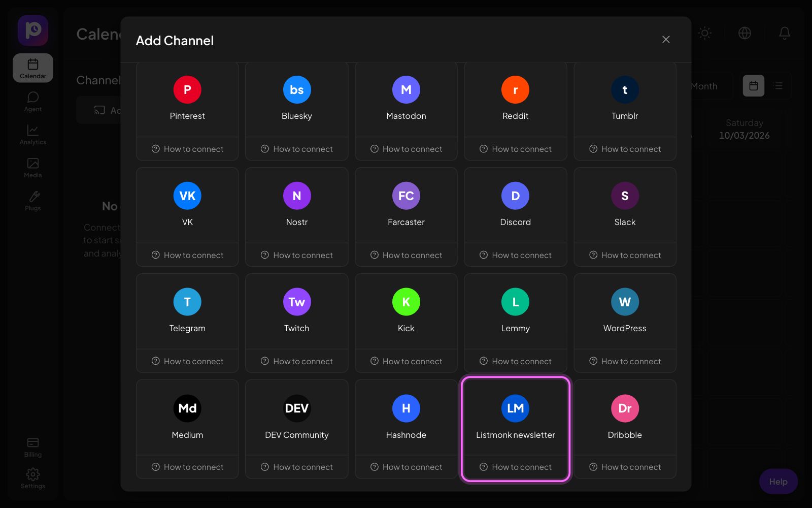Screen dimensions: 812x508
Task: Choose the Lemmy channel icon
Action: [x=515, y=302]
